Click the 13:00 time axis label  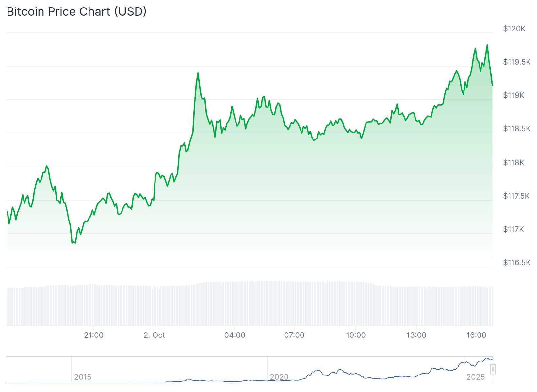tap(416, 335)
